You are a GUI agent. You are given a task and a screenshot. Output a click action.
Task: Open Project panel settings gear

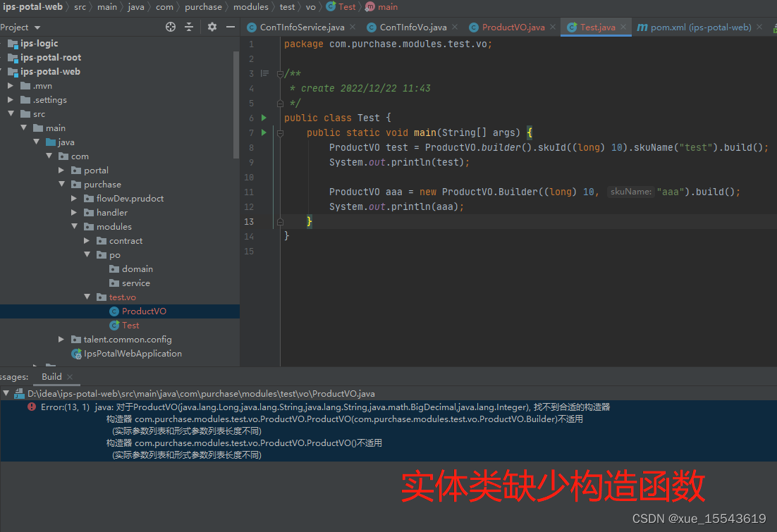coord(212,26)
